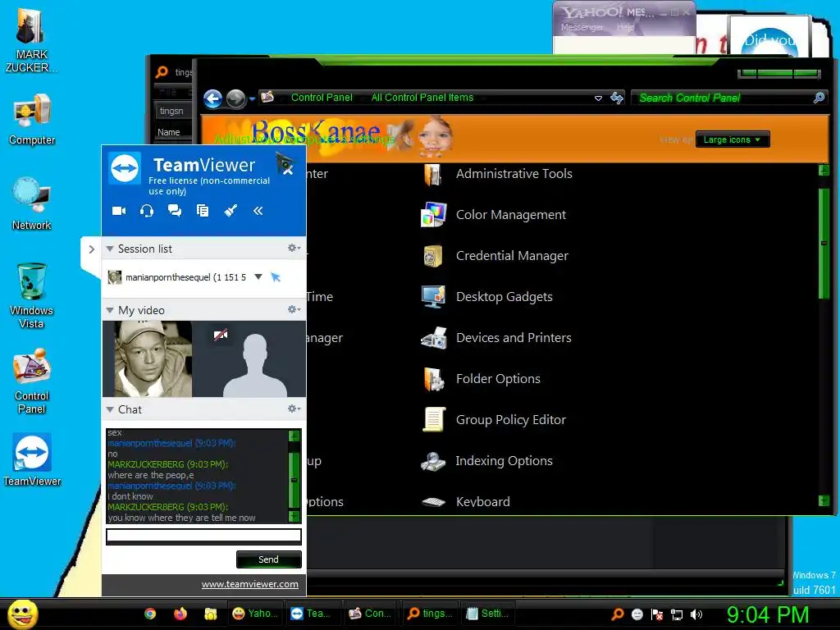Screen dimensions: 840x630
Task: Open address bar history dropdown arrow
Action: coord(598,98)
